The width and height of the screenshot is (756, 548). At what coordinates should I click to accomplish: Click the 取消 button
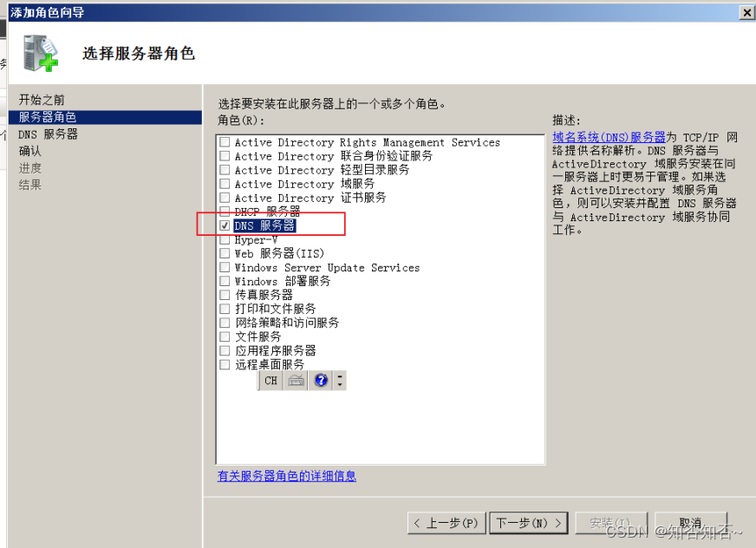(690, 523)
